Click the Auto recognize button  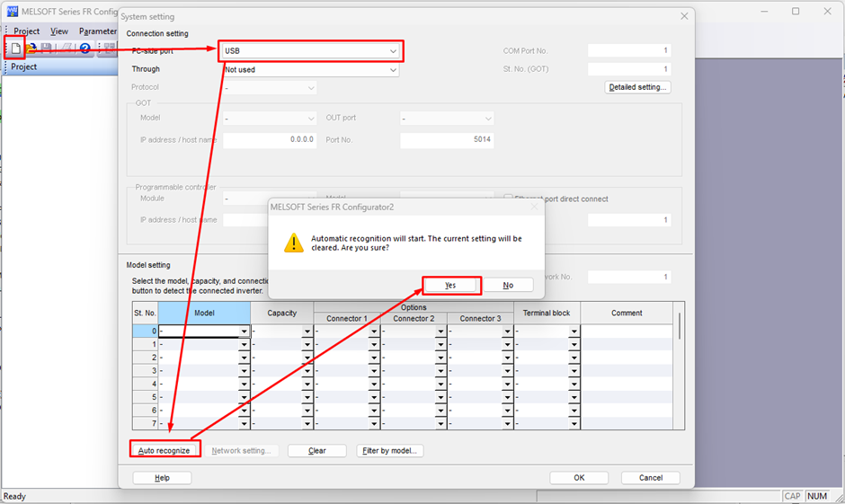tap(165, 450)
